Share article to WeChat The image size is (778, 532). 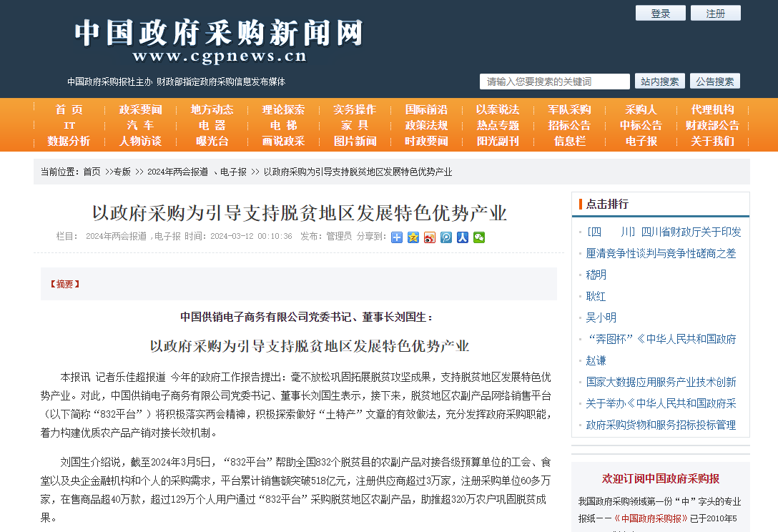coord(479,237)
